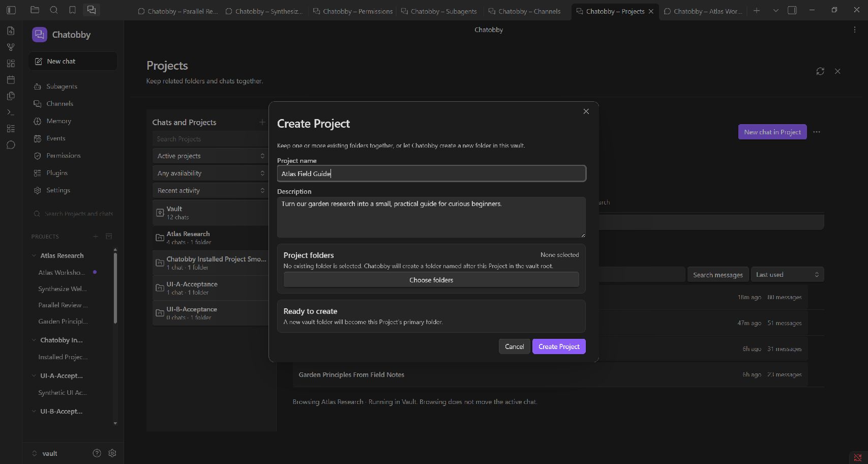The height and width of the screenshot is (464, 868).
Task: Open the Last used sort dropdown
Action: (x=788, y=275)
